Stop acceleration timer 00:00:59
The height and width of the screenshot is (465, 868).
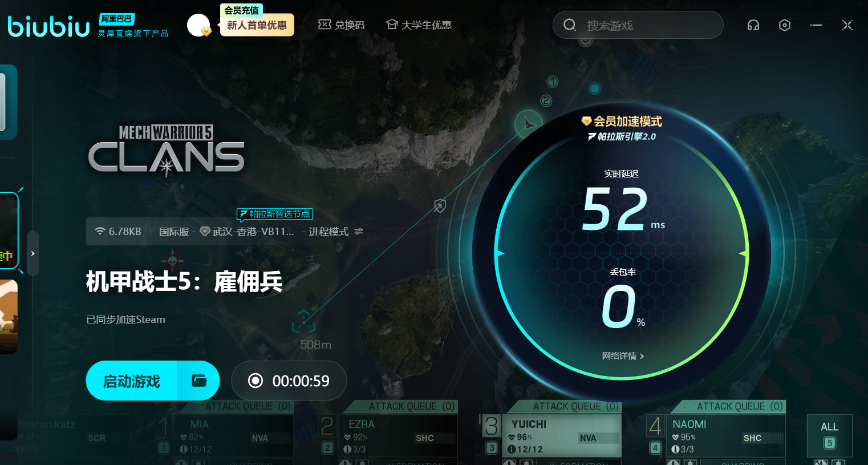pyautogui.click(x=289, y=381)
